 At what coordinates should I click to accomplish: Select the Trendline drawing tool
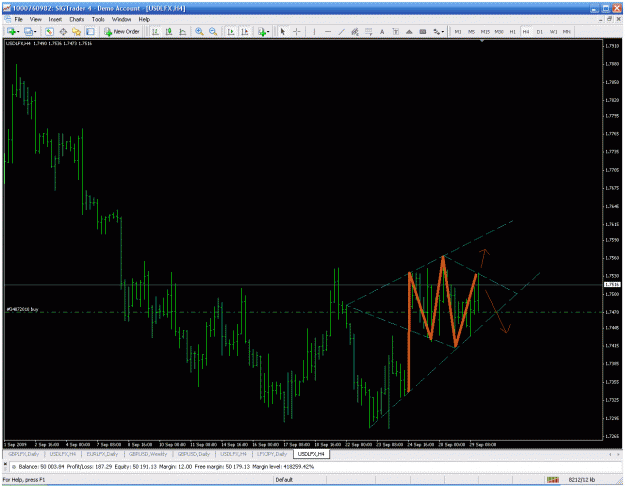pos(342,31)
